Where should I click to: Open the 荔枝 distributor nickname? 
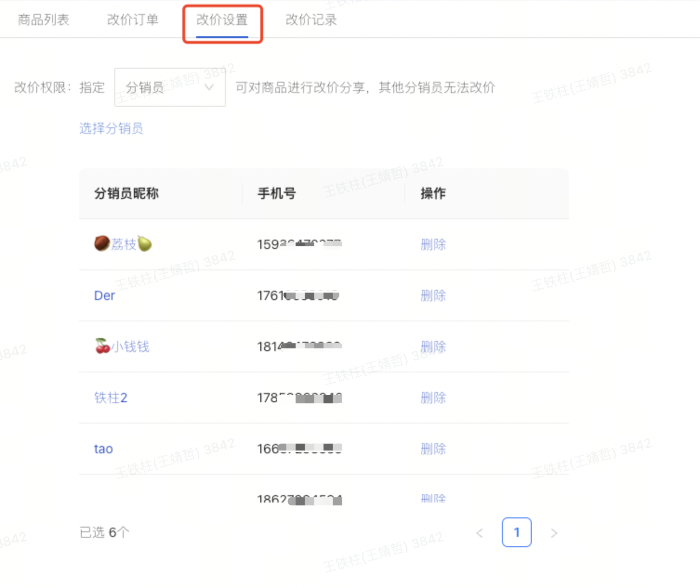coord(123,244)
